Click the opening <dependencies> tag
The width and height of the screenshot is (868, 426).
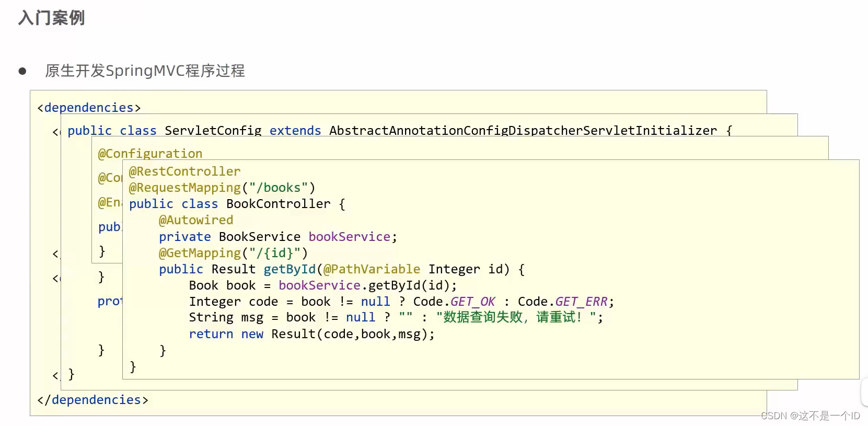89,108
